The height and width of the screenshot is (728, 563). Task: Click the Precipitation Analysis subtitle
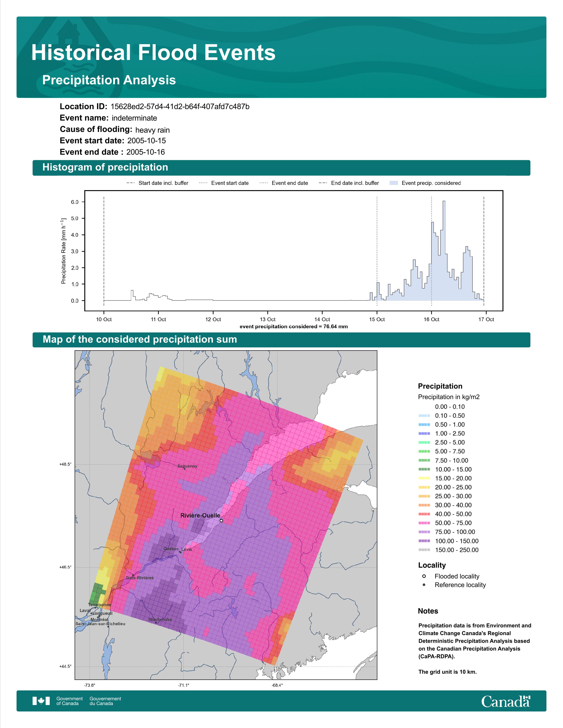[109, 80]
